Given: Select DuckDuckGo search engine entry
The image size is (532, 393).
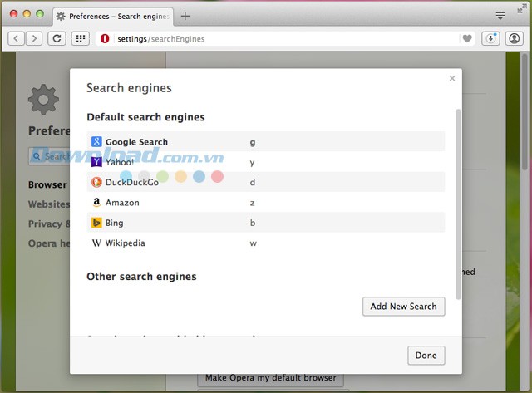Looking at the screenshot, I should 131,182.
